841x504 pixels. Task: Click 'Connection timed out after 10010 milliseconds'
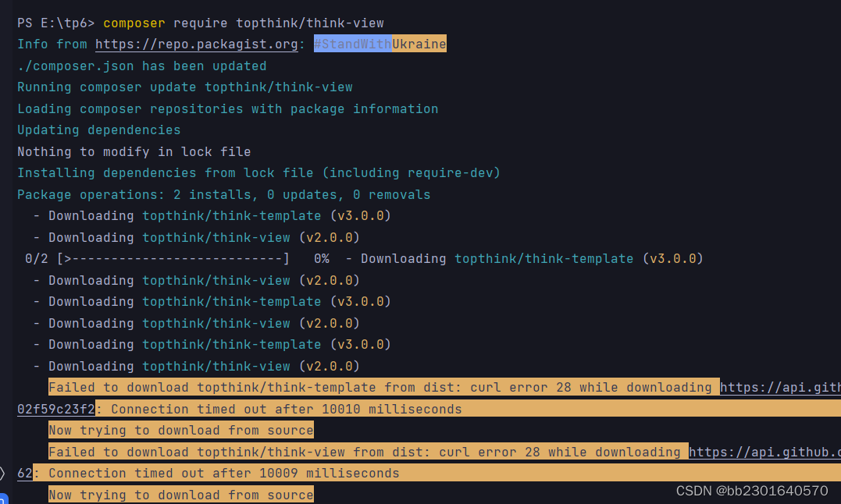click(287, 409)
